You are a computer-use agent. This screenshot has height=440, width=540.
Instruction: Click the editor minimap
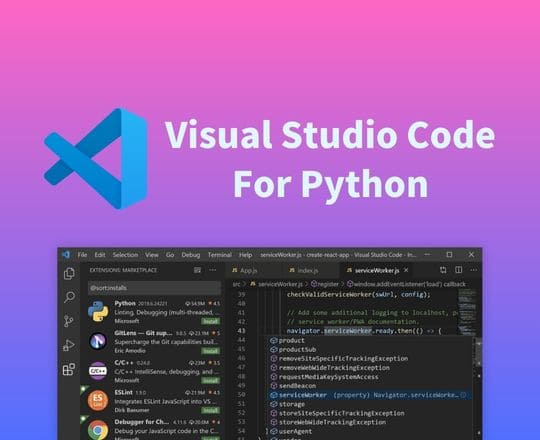point(467,312)
